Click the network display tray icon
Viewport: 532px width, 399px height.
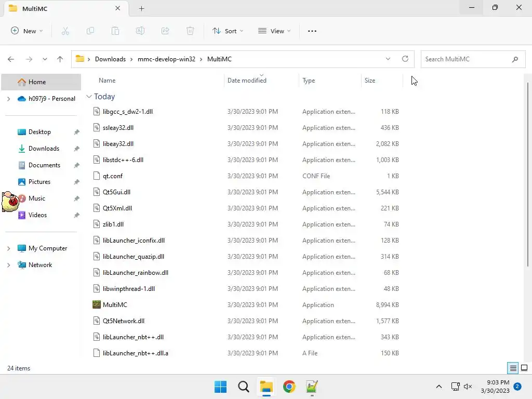(455, 387)
